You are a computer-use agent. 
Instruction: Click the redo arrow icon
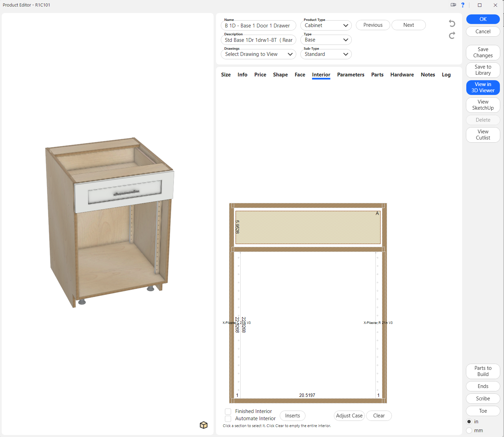[x=452, y=35]
